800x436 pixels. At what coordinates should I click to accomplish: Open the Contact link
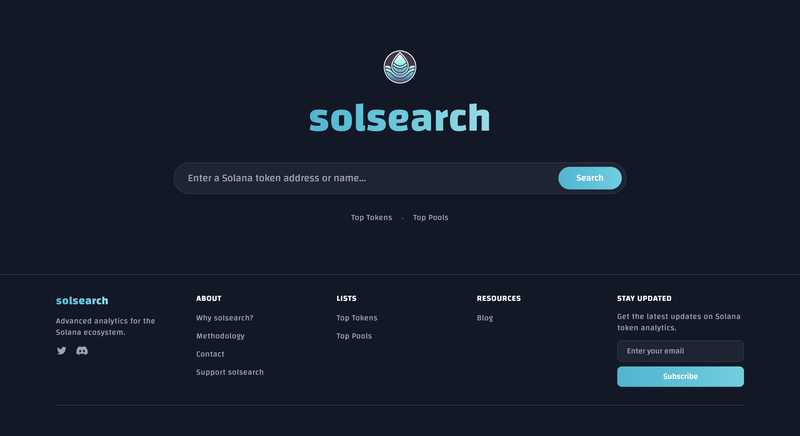[210, 354]
